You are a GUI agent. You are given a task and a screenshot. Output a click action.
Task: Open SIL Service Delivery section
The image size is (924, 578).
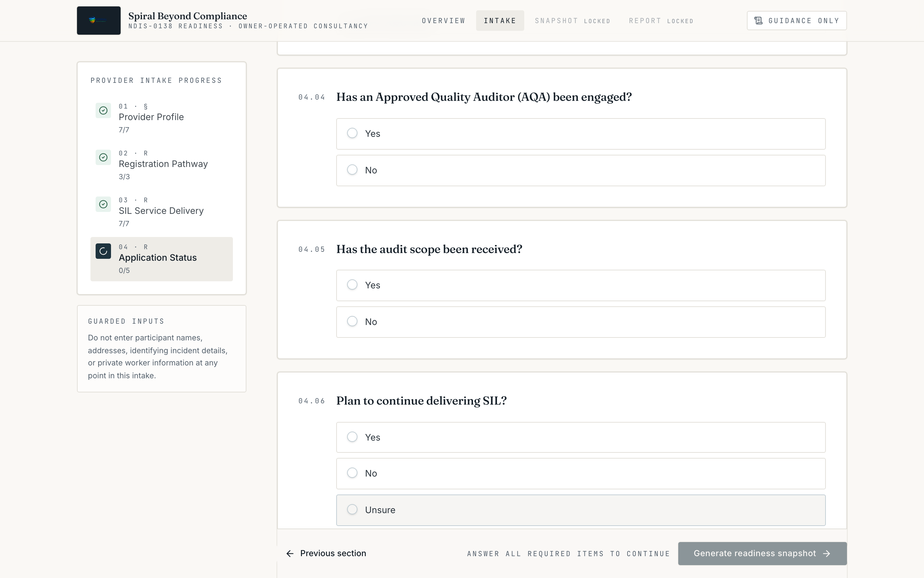[161, 212]
